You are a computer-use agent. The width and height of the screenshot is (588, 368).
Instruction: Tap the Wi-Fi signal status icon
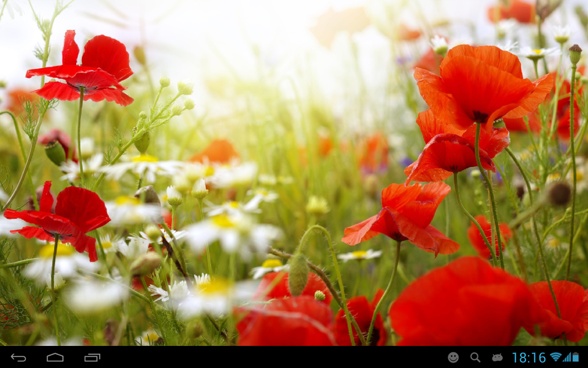(556, 357)
